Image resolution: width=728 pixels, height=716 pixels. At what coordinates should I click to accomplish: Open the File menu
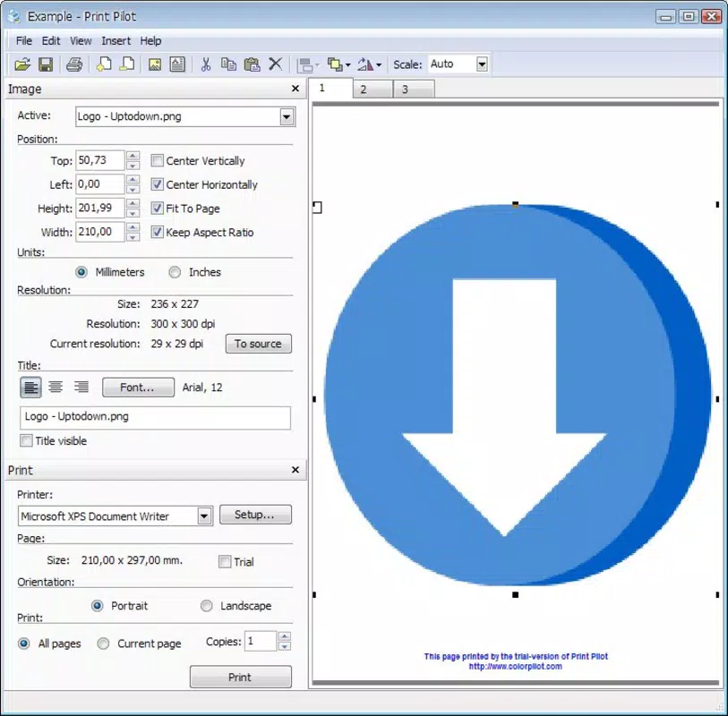coord(23,41)
